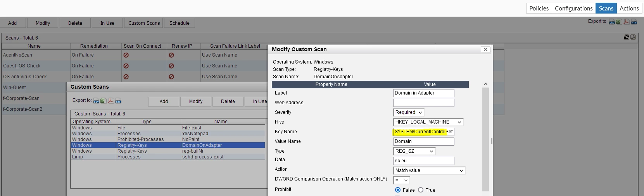The width and height of the screenshot is (644, 196).
Task: Click Delete in Custom Scans dialog
Action: tap(228, 101)
